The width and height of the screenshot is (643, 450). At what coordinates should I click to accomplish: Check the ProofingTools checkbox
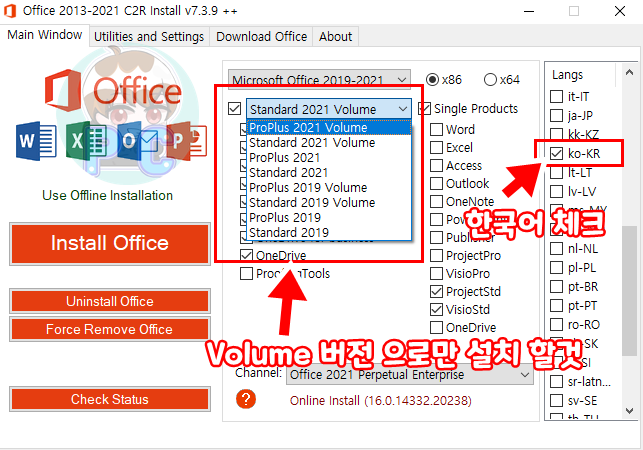click(246, 274)
